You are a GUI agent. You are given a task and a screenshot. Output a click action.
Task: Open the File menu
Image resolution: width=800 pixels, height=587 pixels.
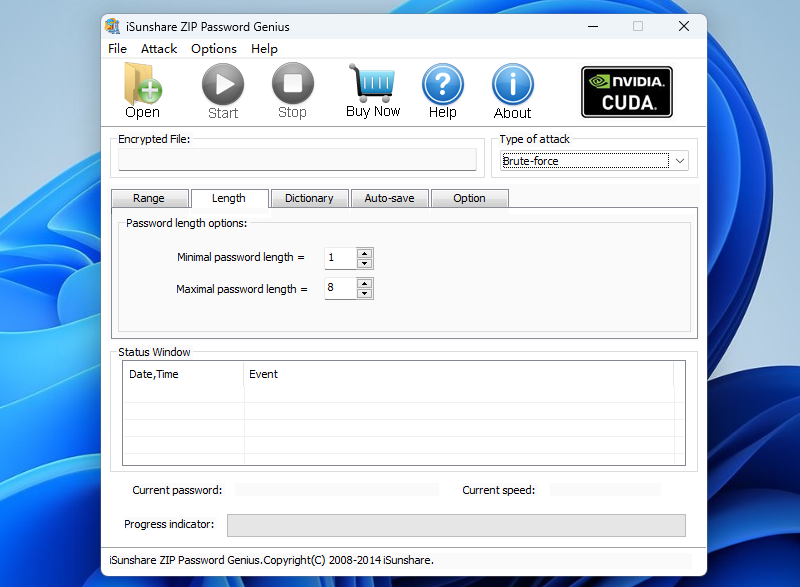tap(117, 49)
